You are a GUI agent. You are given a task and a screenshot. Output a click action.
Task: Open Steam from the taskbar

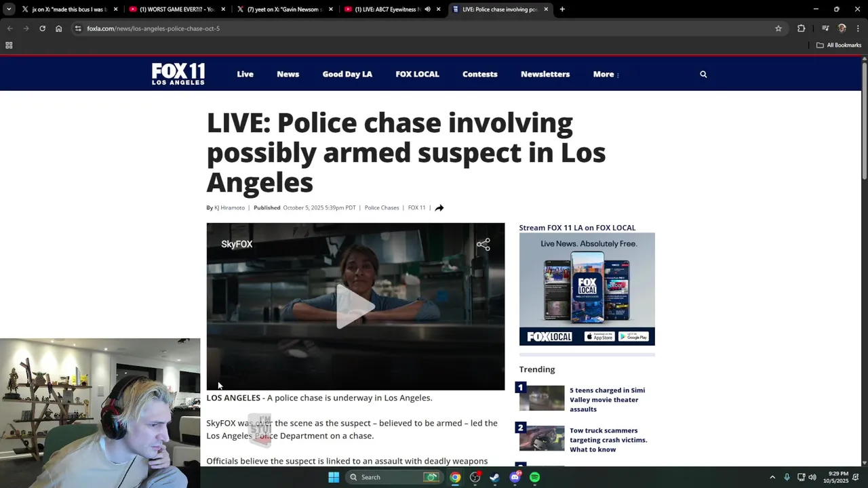pos(495,477)
